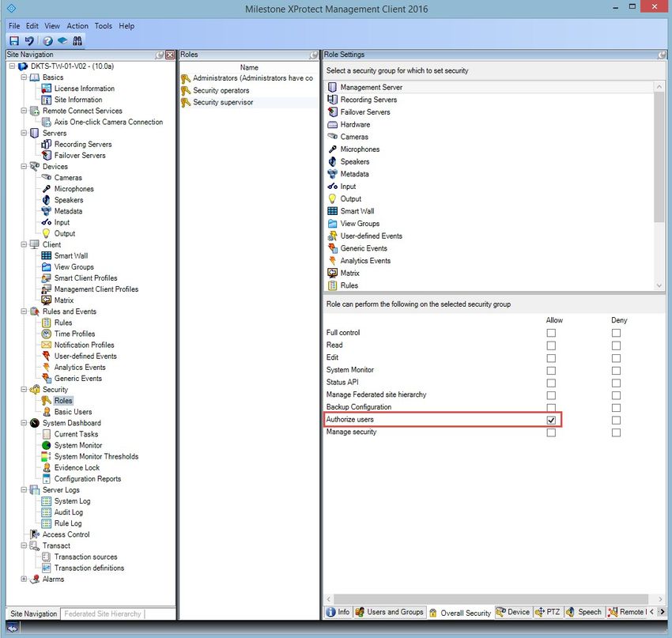Viewport: 672px width, 638px height.
Task: Select the Security operators role
Action: pos(221,90)
